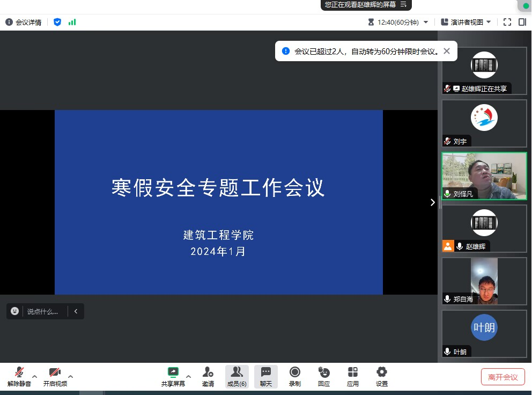Click the 离开会议 leave button

[x=503, y=377]
